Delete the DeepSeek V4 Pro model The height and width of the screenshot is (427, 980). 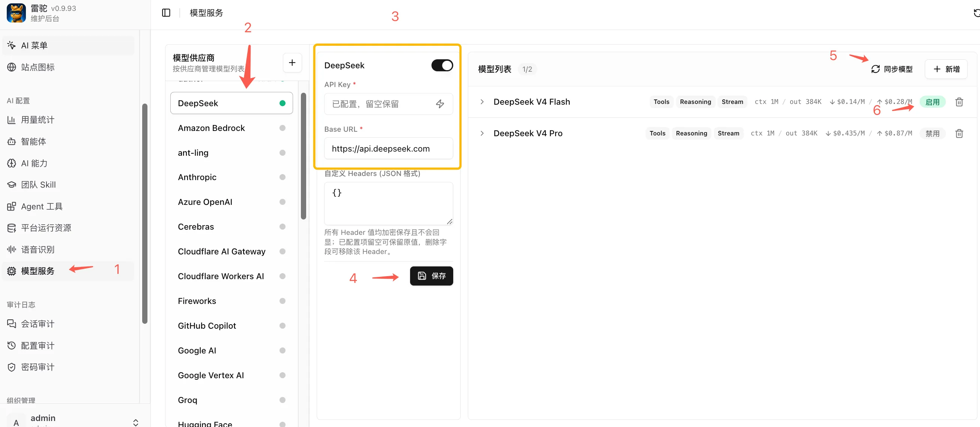(959, 134)
